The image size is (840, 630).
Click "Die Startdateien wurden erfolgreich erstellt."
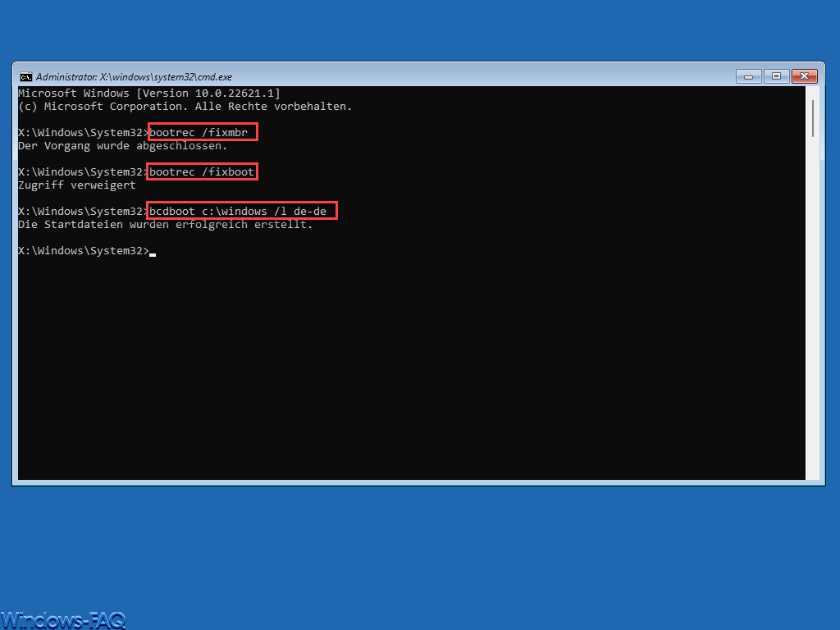coord(166,225)
